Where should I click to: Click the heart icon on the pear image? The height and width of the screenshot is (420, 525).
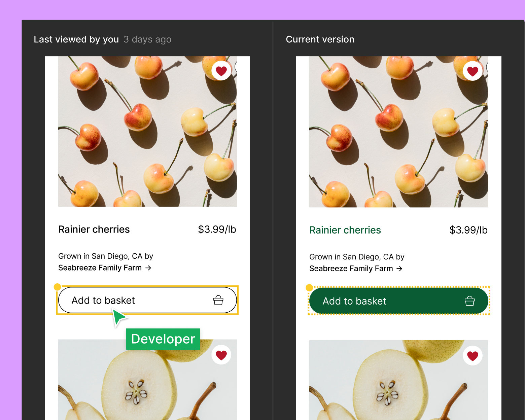[221, 355]
